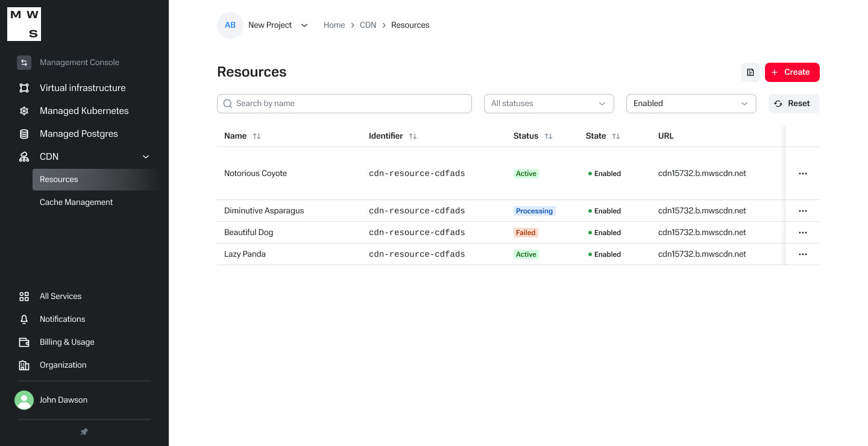Click the Failed status badge
The width and height of the screenshot is (868, 446).
(526, 233)
